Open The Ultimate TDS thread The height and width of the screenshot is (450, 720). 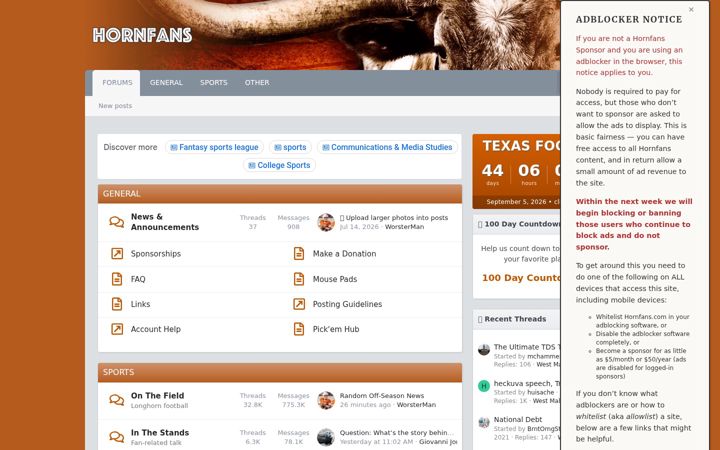[527, 347]
